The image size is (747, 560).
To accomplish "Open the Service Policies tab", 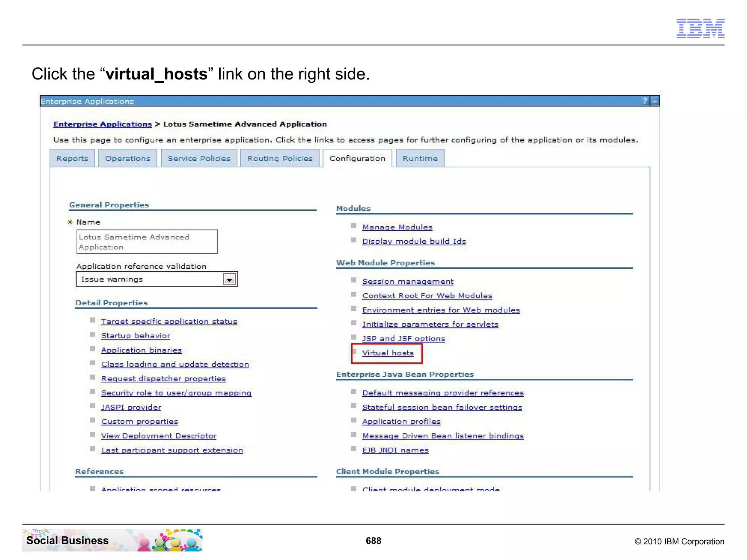I will [199, 159].
